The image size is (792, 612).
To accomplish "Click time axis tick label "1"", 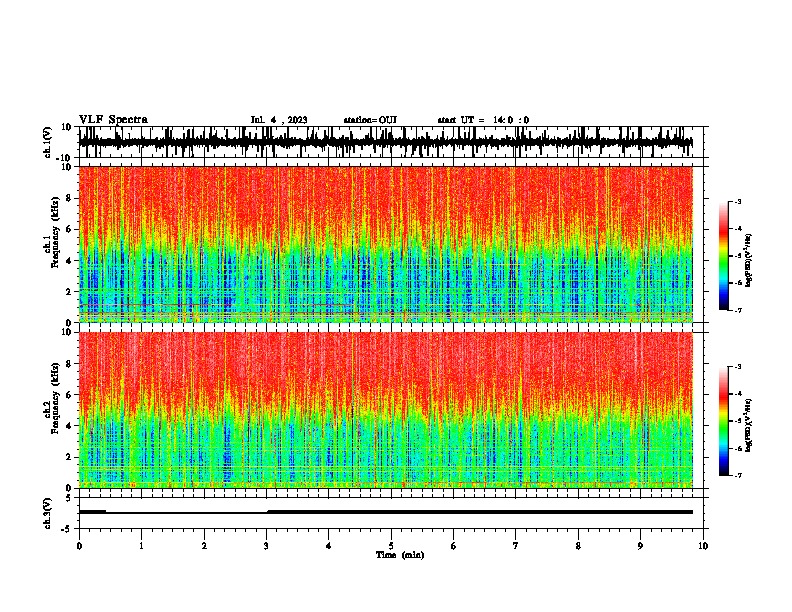I will 141,545.
